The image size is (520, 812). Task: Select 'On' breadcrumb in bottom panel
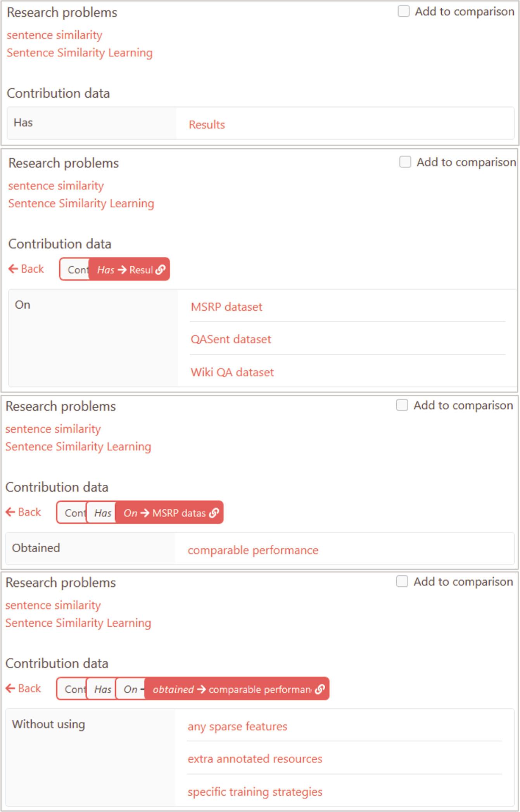pos(131,689)
